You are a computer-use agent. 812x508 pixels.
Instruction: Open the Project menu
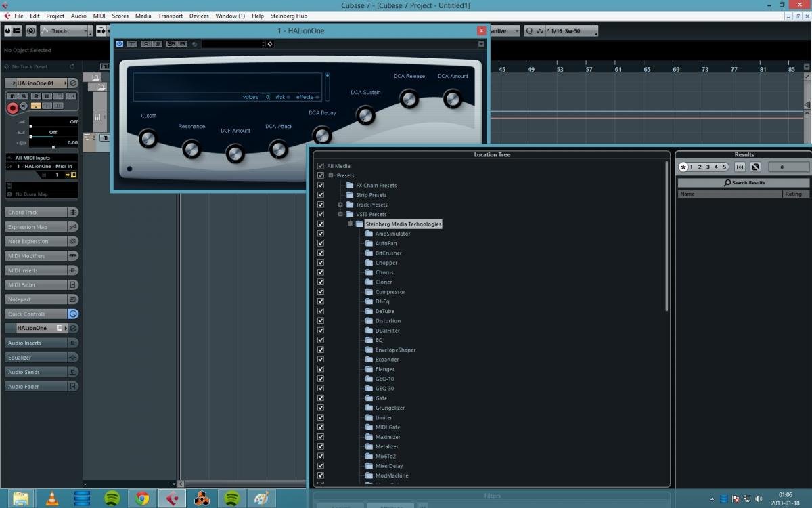click(x=55, y=16)
